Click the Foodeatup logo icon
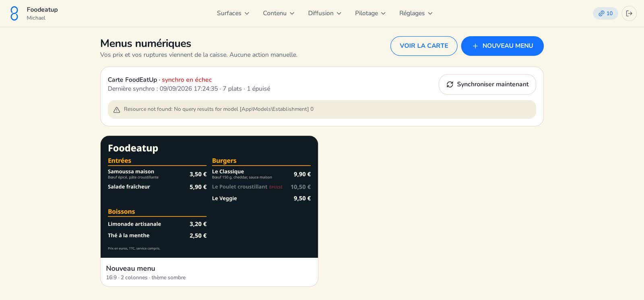The height and width of the screenshot is (300, 644). coord(14,13)
